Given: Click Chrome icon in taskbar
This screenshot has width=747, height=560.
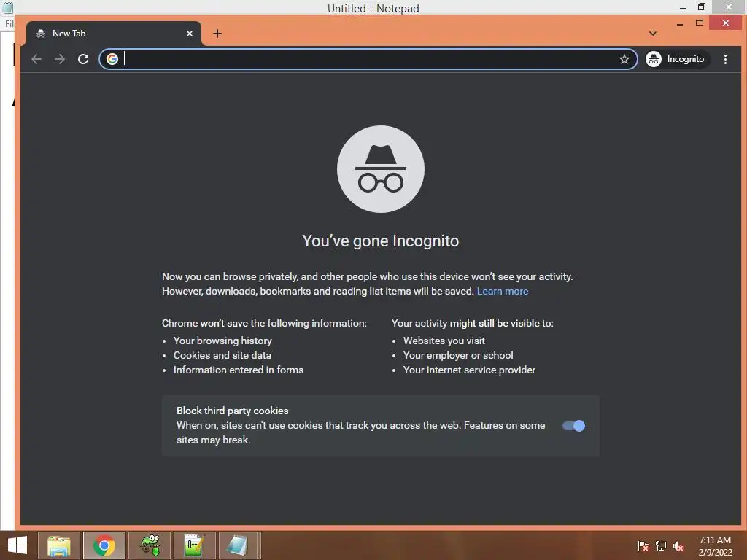Looking at the screenshot, I should pos(104,545).
